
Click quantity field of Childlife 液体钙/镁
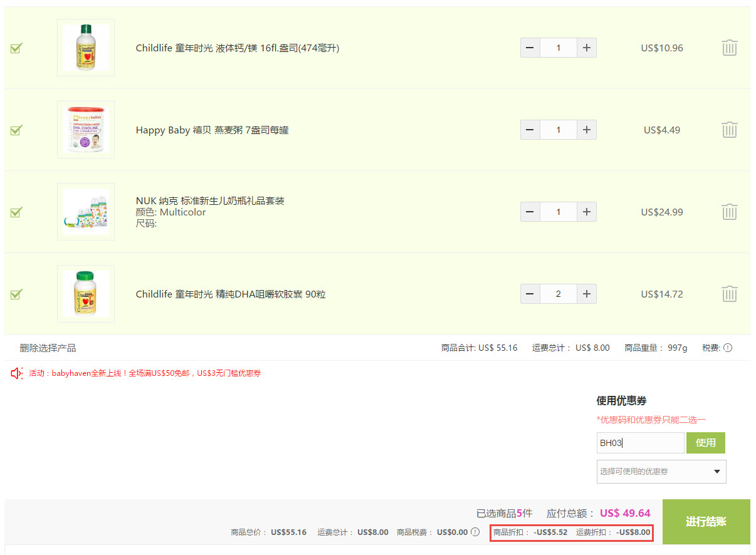click(559, 48)
